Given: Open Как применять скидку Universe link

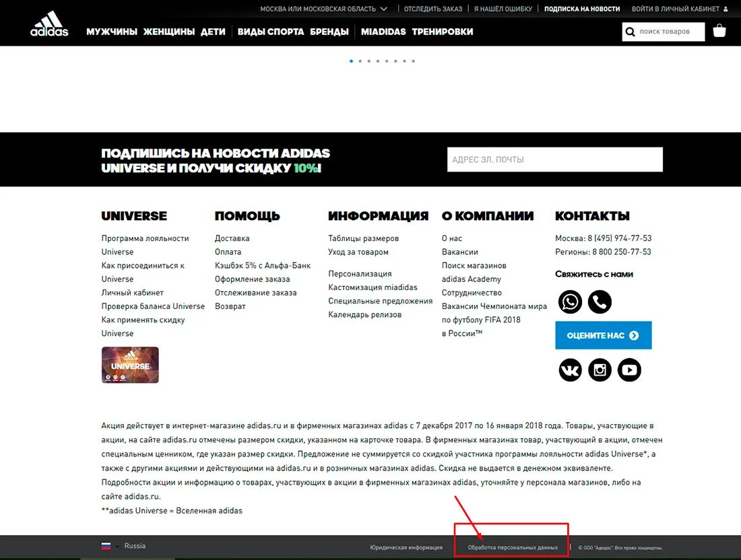Looking at the screenshot, I should point(143,326).
